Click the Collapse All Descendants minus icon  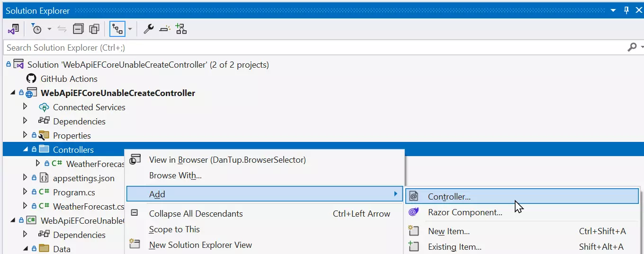point(134,213)
